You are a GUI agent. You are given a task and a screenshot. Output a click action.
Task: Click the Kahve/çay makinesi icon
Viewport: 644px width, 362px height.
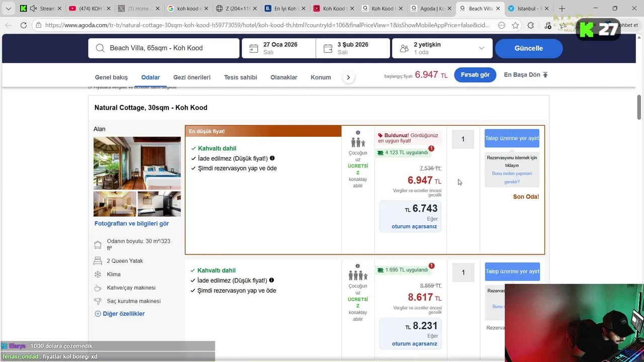pyautogui.click(x=98, y=288)
